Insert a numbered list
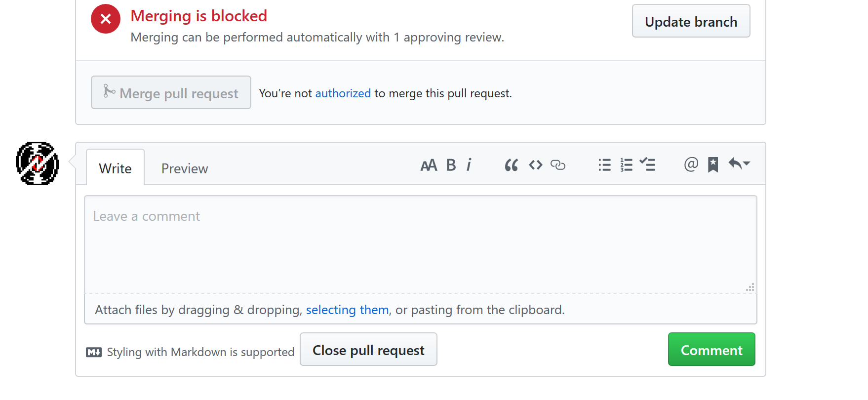This screenshot has width=868, height=400. pos(626,165)
